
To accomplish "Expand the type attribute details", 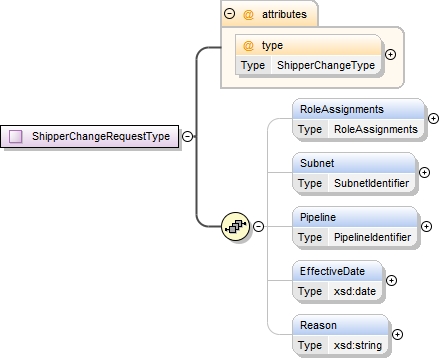I will [390, 54].
